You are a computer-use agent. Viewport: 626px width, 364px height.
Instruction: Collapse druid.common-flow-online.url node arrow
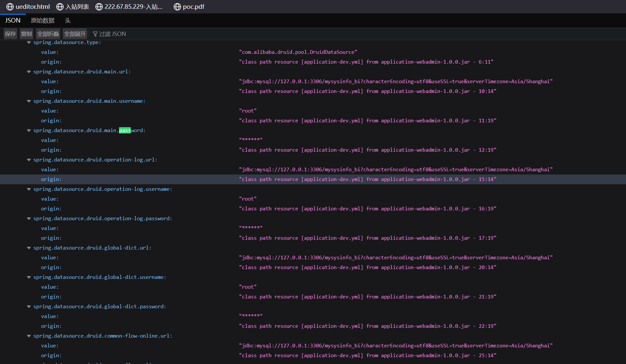coord(29,336)
